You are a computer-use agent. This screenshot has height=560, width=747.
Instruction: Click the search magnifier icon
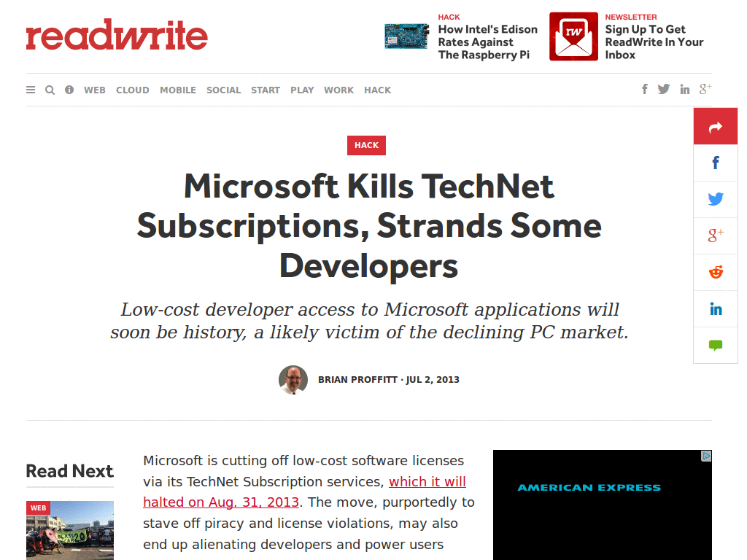coord(50,90)
